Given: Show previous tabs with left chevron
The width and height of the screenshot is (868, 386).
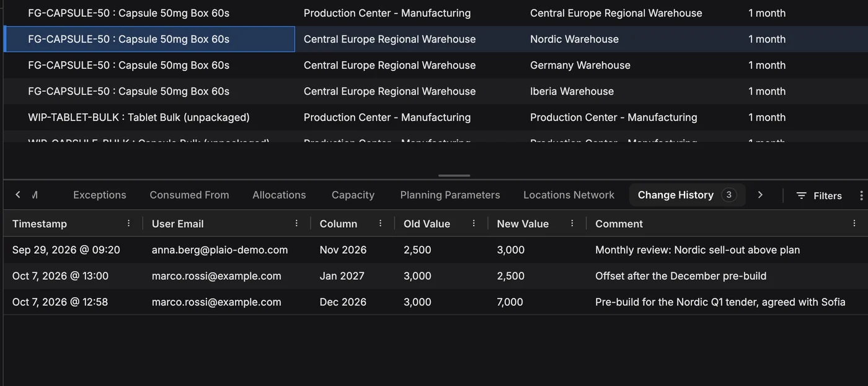Looking at the screenshot, I should click(x=18, y=195).
